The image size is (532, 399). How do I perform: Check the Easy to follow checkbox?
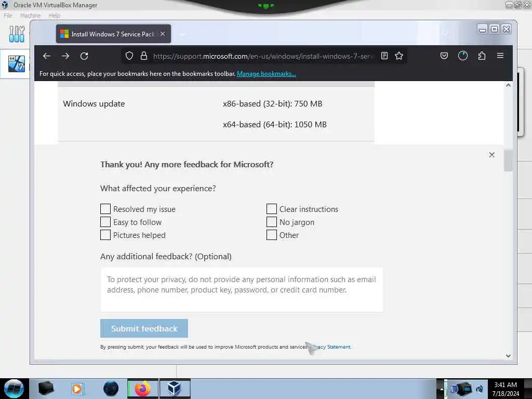pos(105,222)
